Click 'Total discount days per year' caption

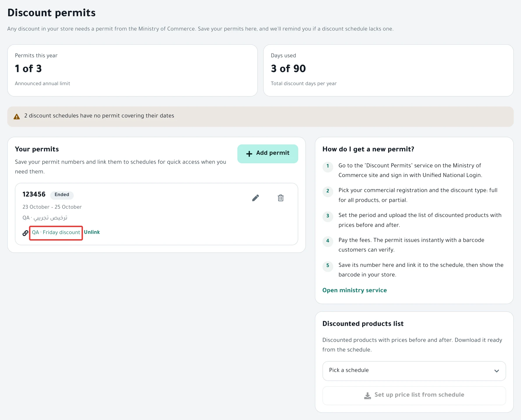click(x=304, y=84)
